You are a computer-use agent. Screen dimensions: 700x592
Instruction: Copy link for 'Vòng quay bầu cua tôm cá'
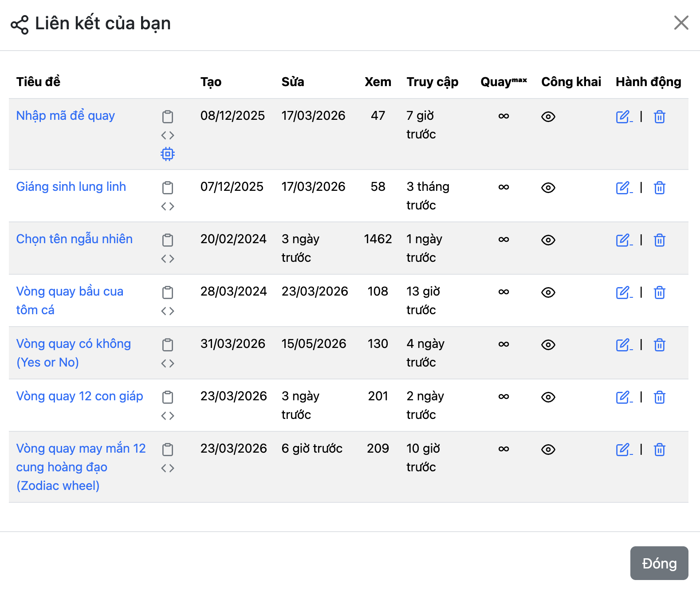click(x=168, y=292)
